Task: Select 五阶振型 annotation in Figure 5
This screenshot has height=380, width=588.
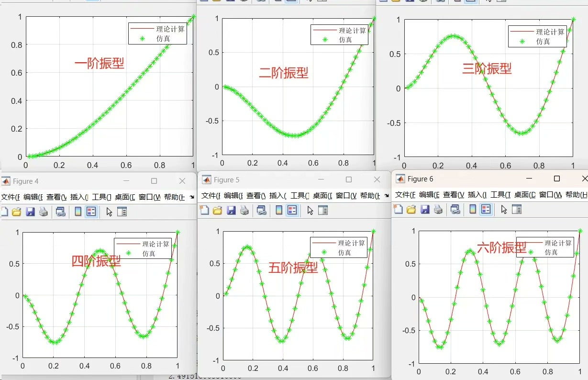Action: click(x=293, y=268)
